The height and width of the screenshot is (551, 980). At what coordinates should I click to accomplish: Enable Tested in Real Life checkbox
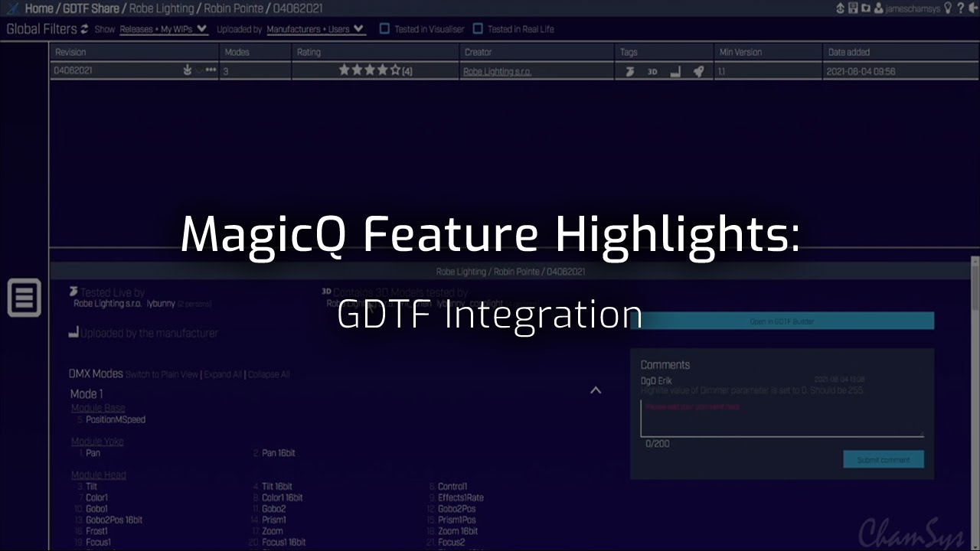478,29
